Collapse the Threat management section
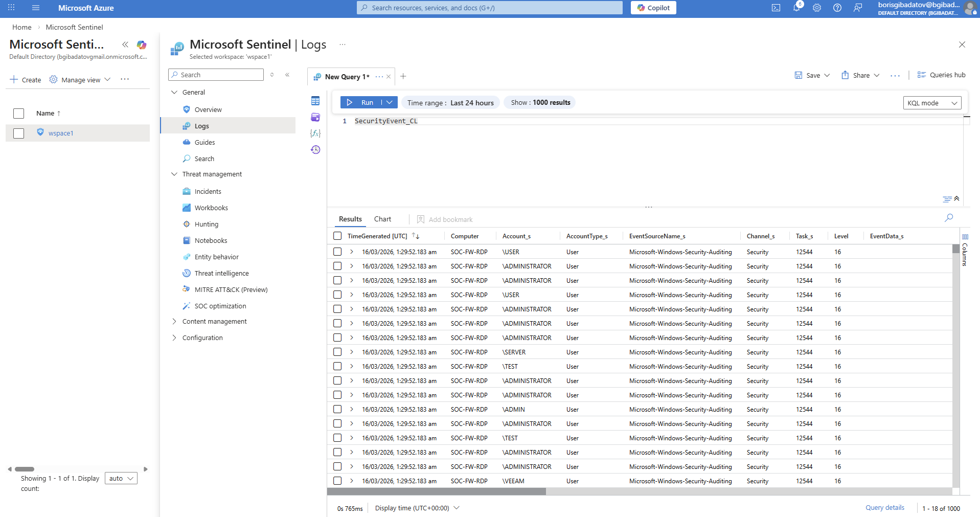980x517 pixels. pyautogui.click(x=174, y=174)
